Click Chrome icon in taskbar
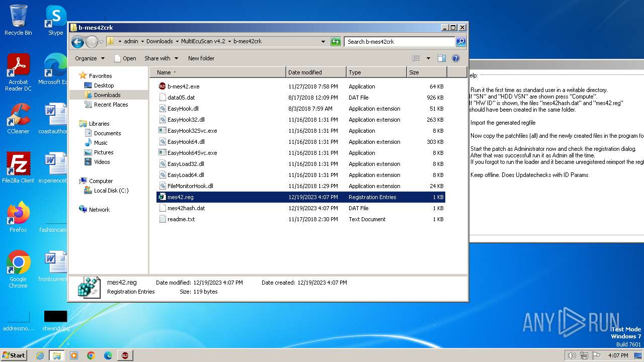The width and height of the screenshot is (644, 362). point(91,355)
